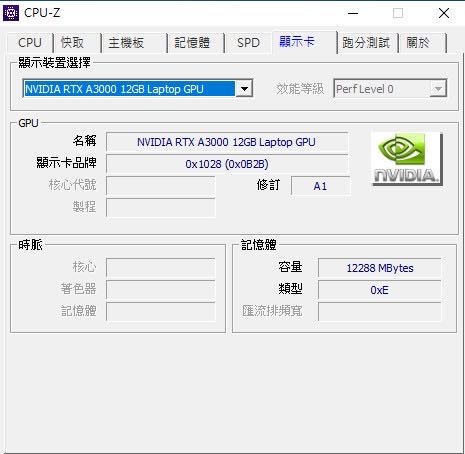Click the 效能等級 label
The height and width of the screenshot is (454, 465).
click(300, 89)
